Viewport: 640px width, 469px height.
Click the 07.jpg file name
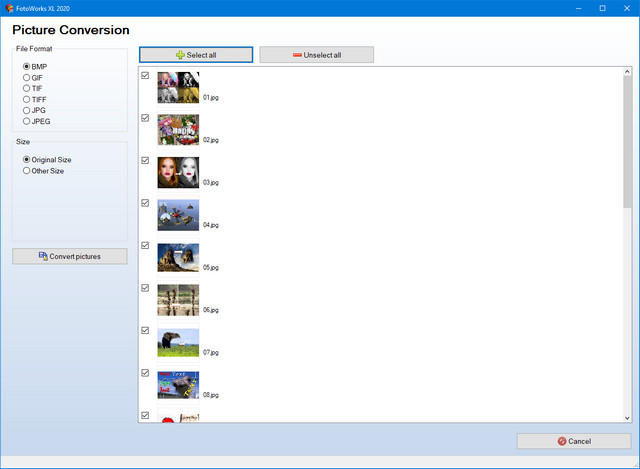click(211, 352)
